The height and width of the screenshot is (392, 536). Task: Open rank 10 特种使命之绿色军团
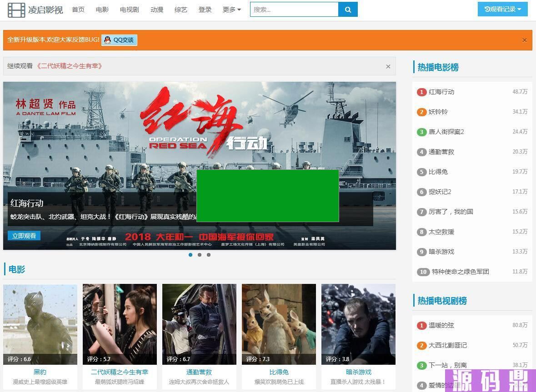point(460,272)
